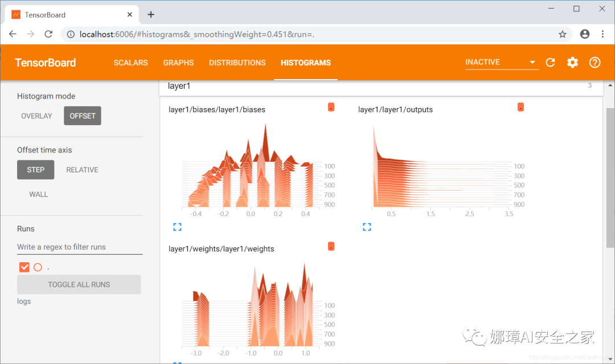The image size is (615, 364).
Task: Reload TensorBoard data with the refresh icon
Action: coord(550,63)
